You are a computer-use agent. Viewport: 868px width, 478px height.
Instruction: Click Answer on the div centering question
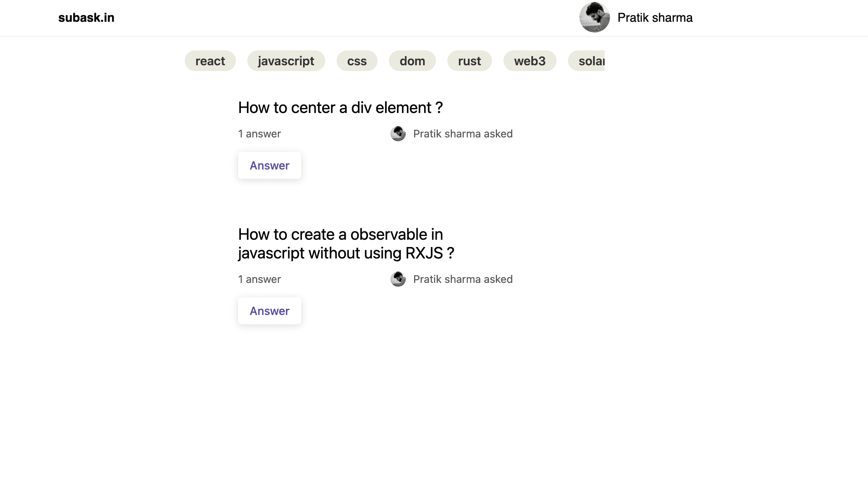coord(269,165)
